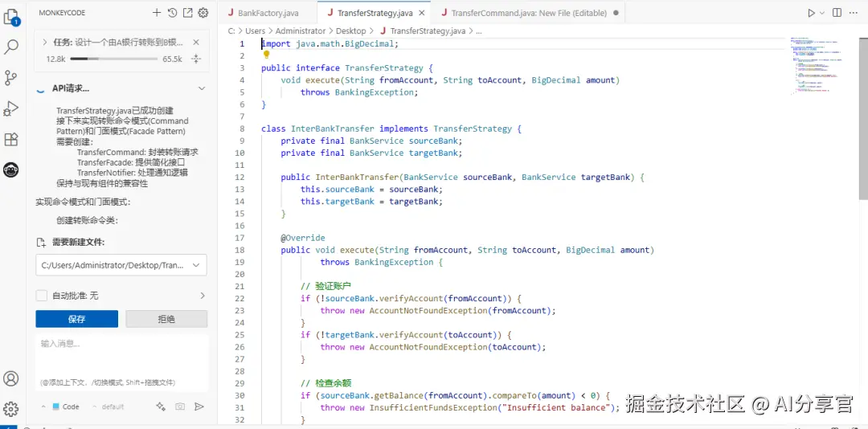The height and width of the screenshot is (429, 868).
Task: Click TransferStrategy.java in the breadcrumb
Action: click(428, 31)
